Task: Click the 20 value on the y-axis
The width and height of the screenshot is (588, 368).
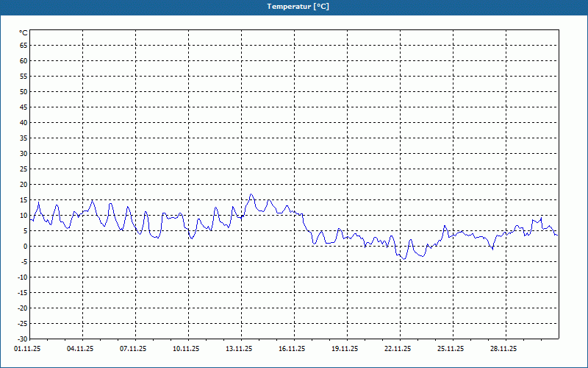Action: 24,185
